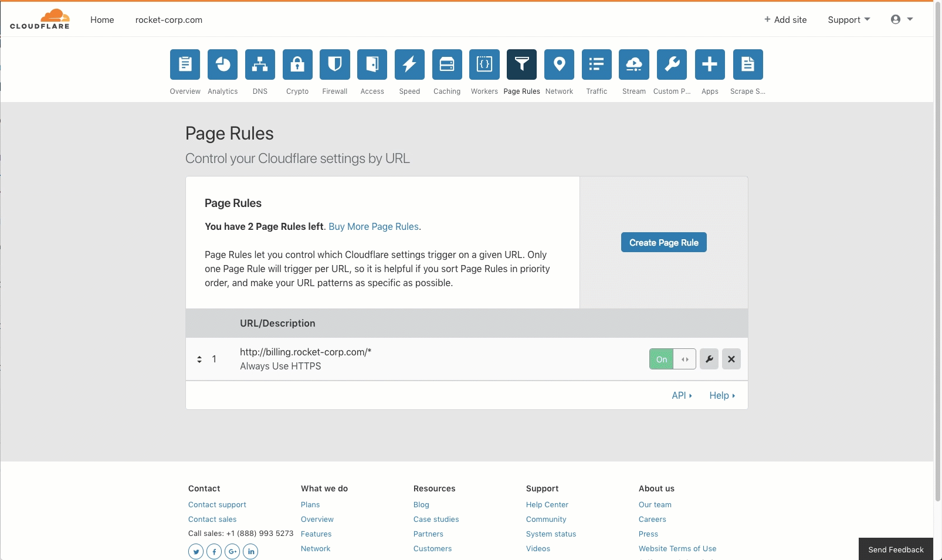The image size is (942, 560).
Task: Toggle the On switch for billing rule
Action: point(673,359)
